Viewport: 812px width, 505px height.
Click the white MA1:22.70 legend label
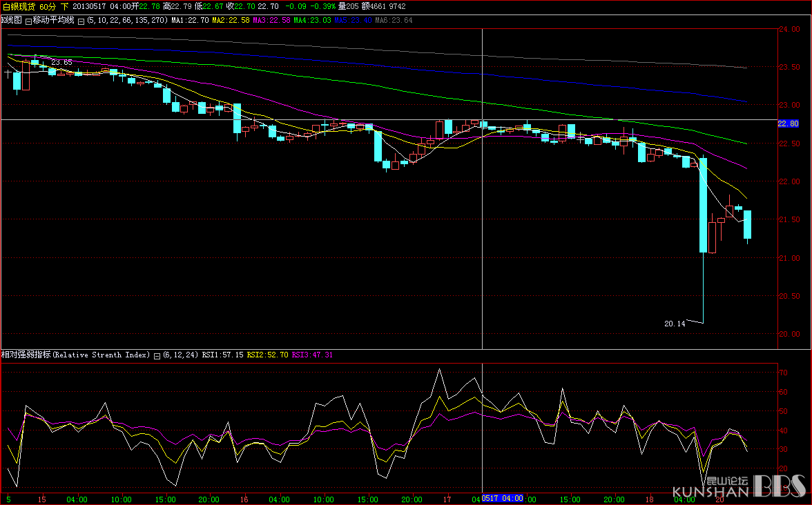tap(190, 21)
